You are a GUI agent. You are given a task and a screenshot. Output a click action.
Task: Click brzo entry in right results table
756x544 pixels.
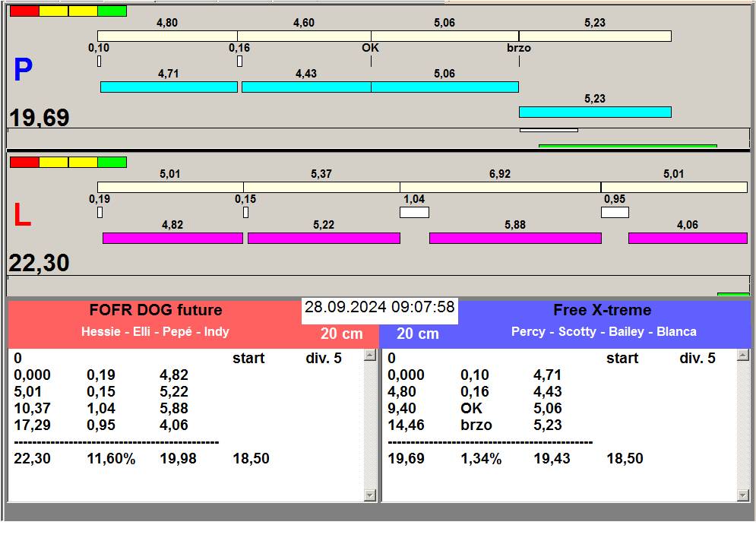(476, 425)
